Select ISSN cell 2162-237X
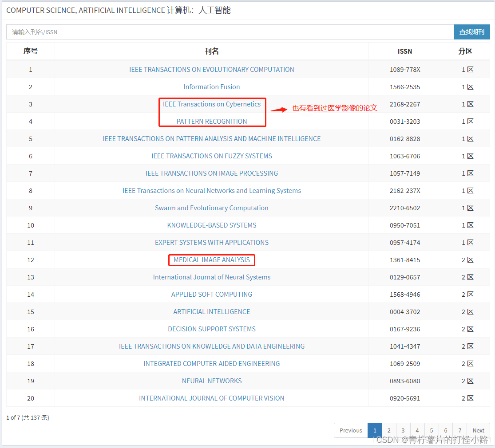495x448 pixels. 405,191
